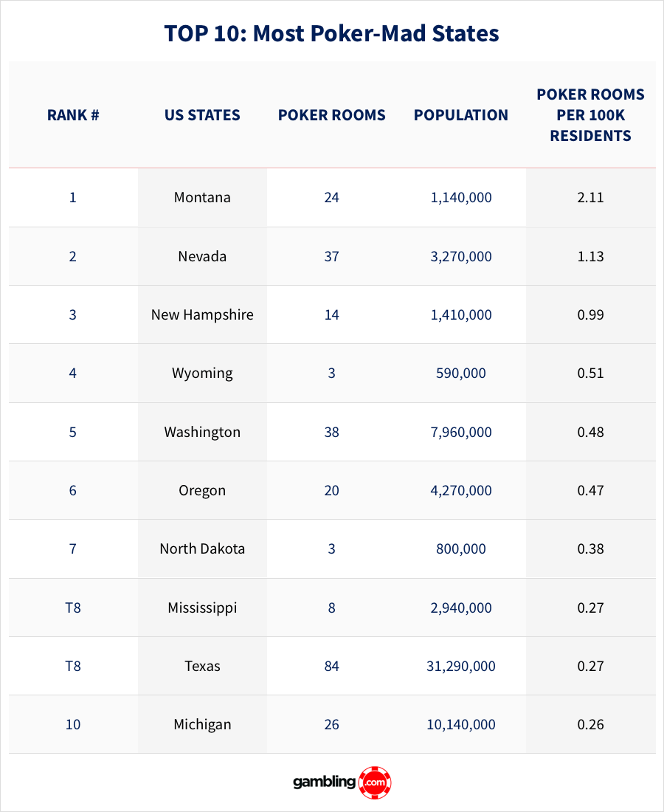Select the Wyoming state cell
The width and height of the screenshot is (664, 812).
(x=202, y=373)
